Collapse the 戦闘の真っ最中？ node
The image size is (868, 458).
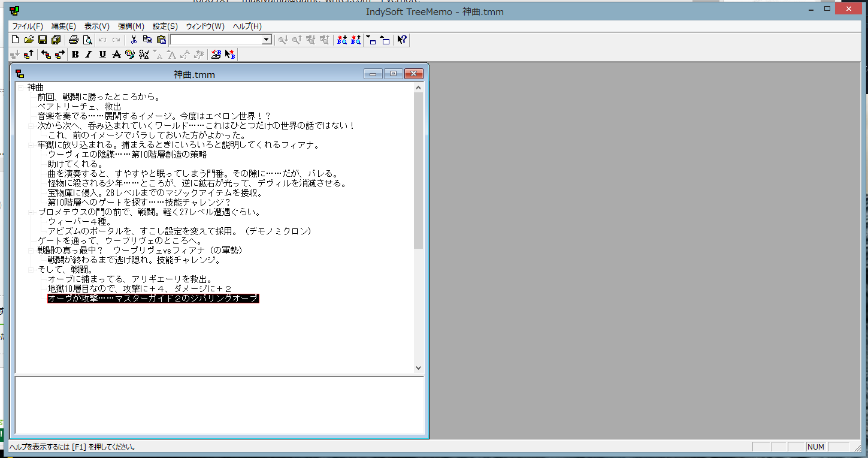(x=31, y=251)
